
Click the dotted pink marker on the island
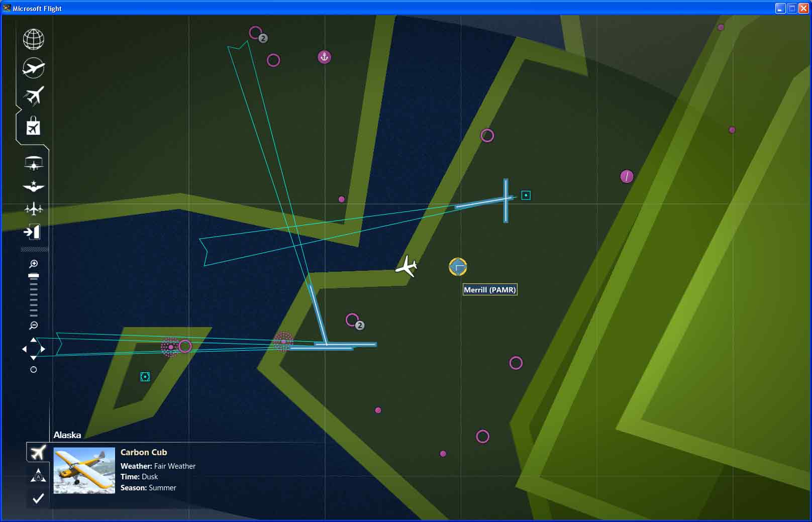[170, 347]
